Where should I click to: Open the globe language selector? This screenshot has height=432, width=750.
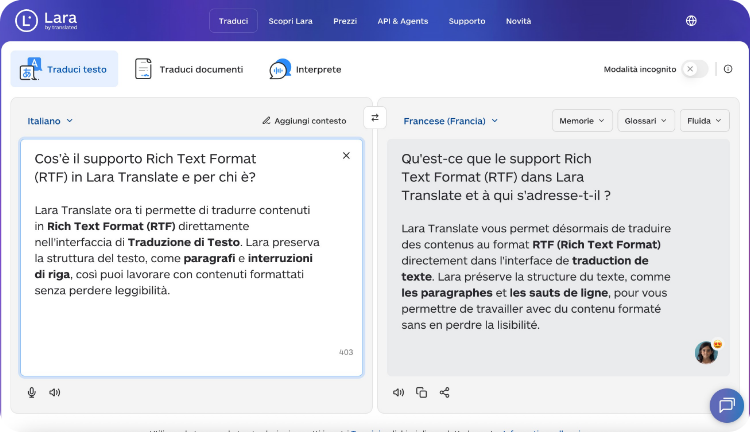(691, 21)
